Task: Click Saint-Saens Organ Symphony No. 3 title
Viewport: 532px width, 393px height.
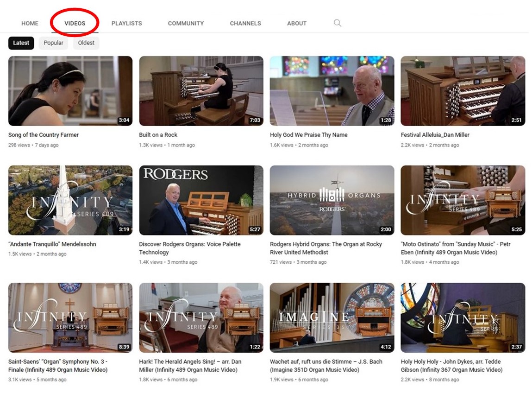Action: [x=58, y=366]
